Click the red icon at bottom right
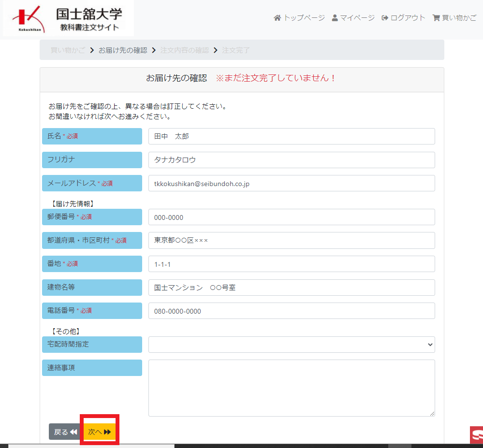The height and width of the screenshot is (448, 483). click(x=476, y=434)
